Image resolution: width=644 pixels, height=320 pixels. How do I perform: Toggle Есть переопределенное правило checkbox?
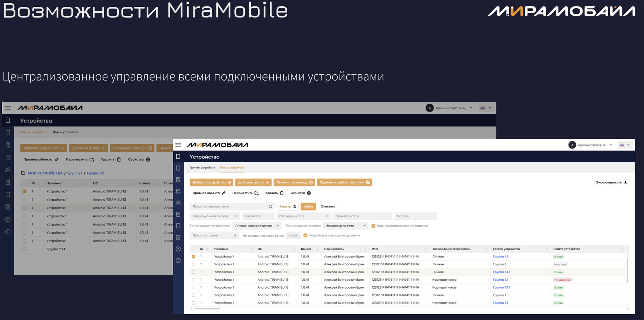pyautogui.click(x=374, y=226)
